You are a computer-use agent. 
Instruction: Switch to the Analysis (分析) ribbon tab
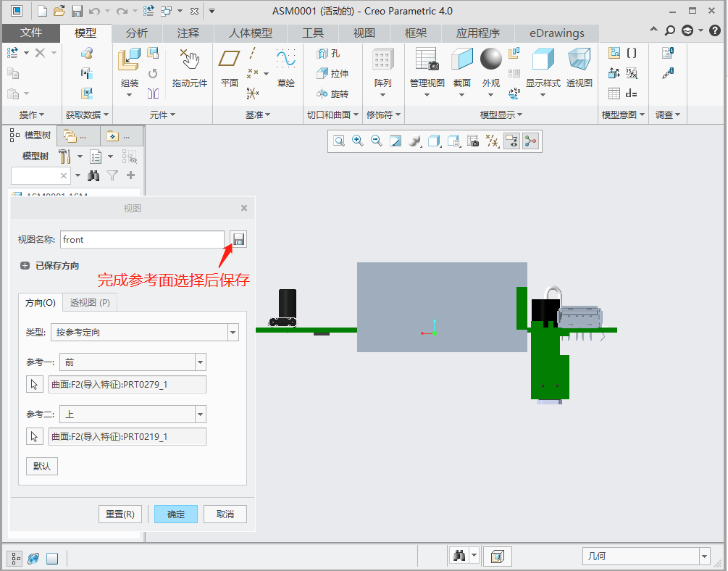[x=136, y=33]
